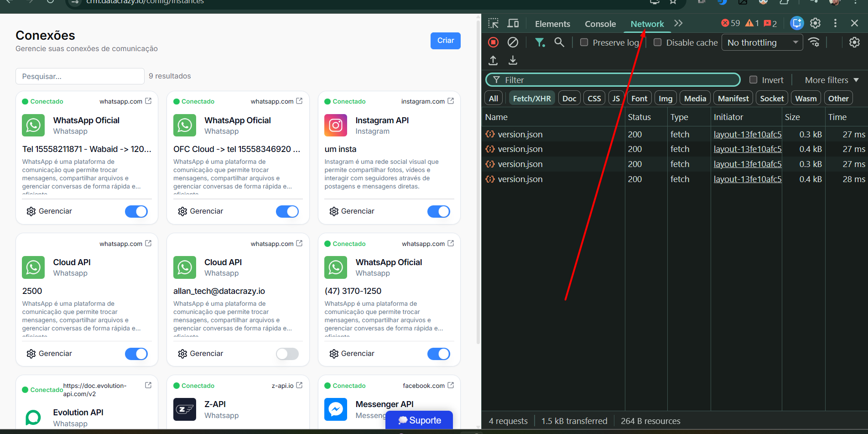This screenshot has height=434, width=868.
Task: Open the z-api.io external link icon
Action: 299,385
